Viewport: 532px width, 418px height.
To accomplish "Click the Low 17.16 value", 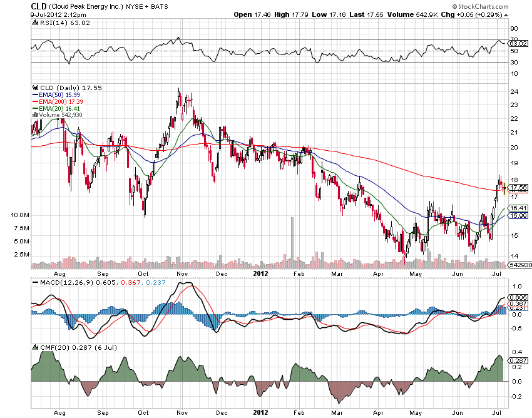I will (328, 14).
